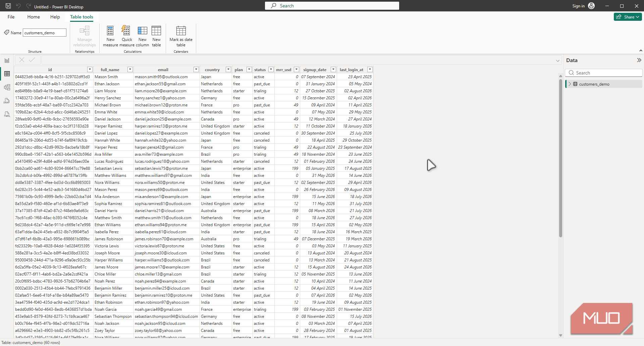The image size is (644, 346).
Task: Click the cell 'Victoria Lewis'
Action: (113, 246)
